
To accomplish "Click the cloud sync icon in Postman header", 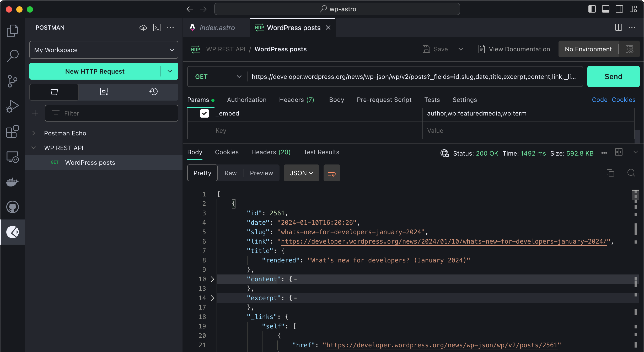I will coord(143,27).
